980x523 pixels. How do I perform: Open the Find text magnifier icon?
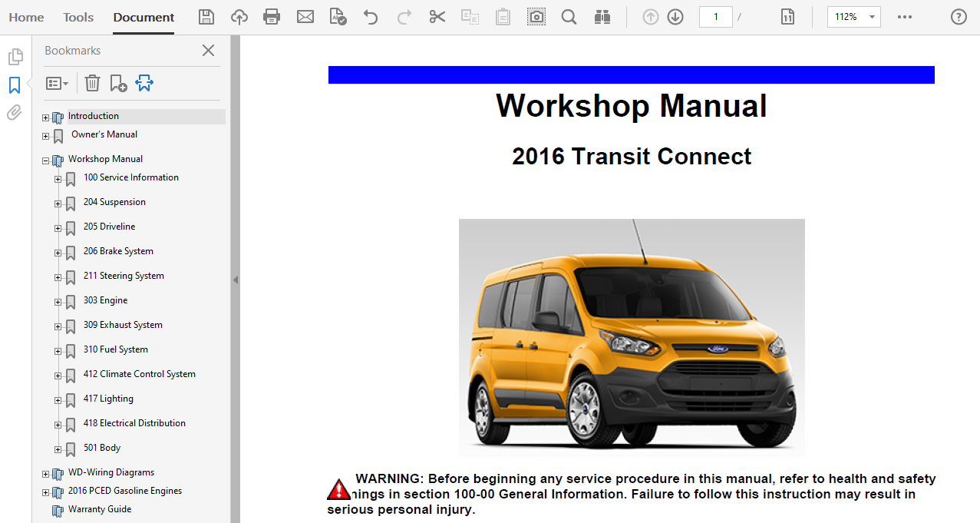click(x=569, y=17)
